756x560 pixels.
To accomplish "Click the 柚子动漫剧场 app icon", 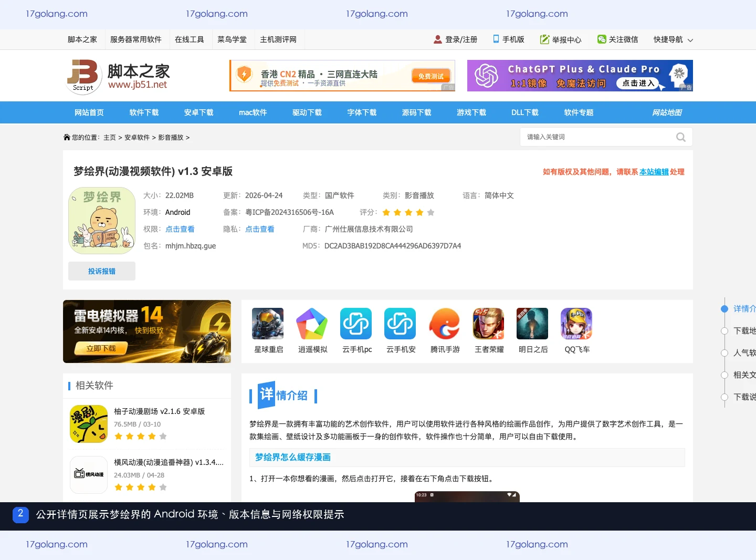I will 89,424.
